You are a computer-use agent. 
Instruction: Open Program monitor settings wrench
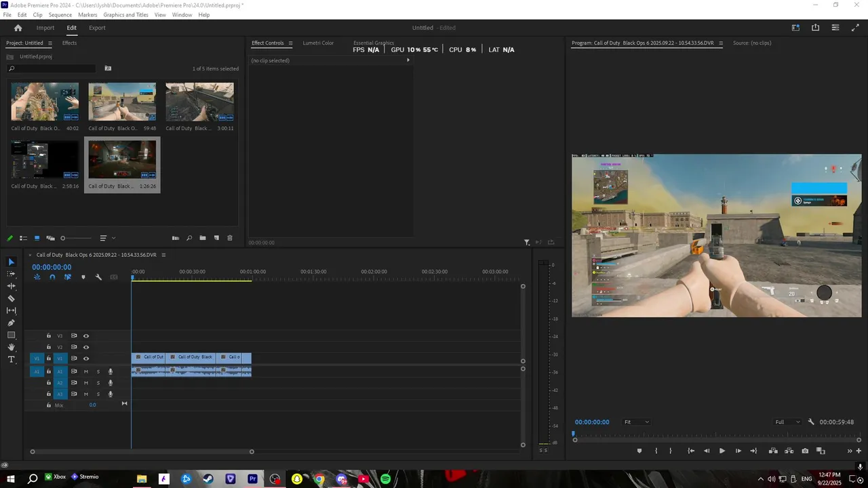811,422
